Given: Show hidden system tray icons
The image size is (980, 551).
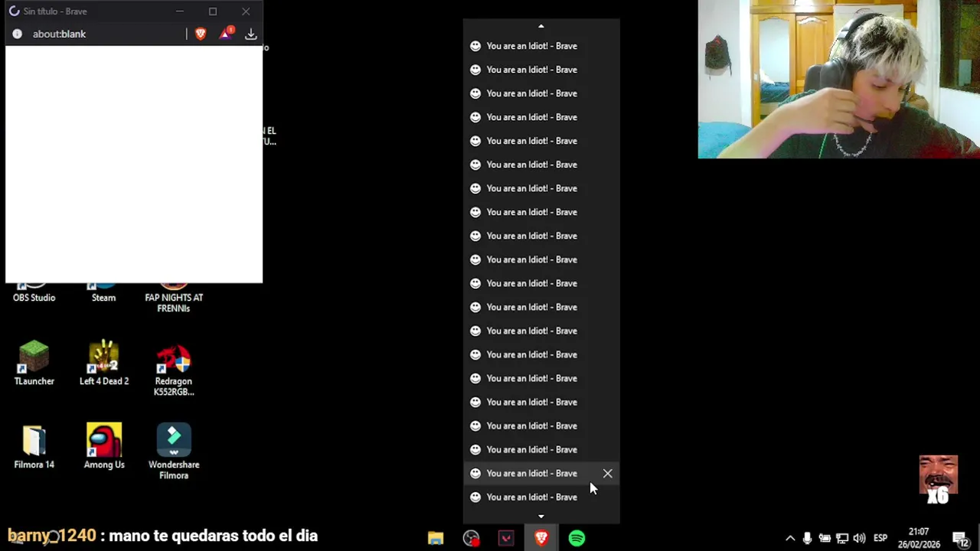Looking at the screenshot, I should click(790, 539).
